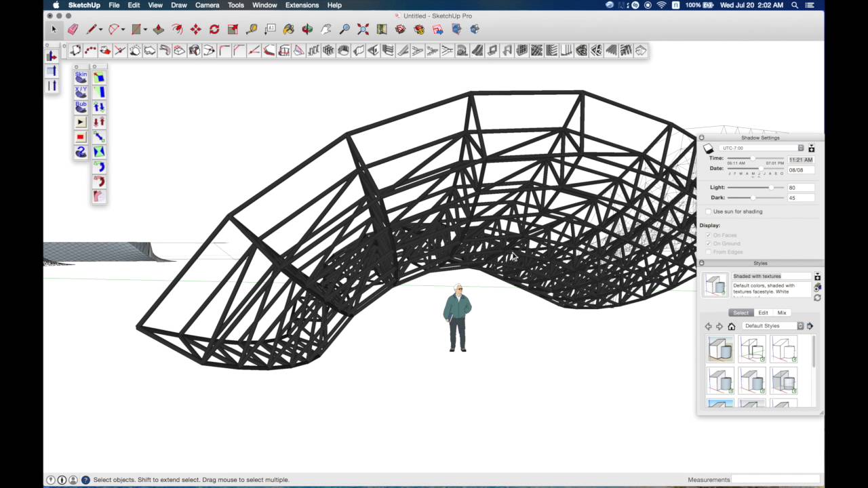This screenshot has height=488, width=868.
Task: Switch to the Mix tab in Styles
Action: pos(782,312)
